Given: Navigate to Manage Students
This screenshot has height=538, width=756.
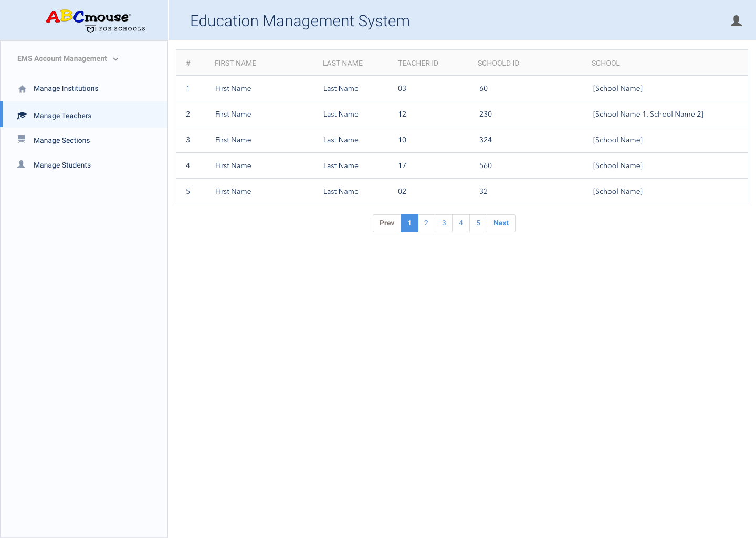Looking at the screenshot, I should tap(62, 165).
